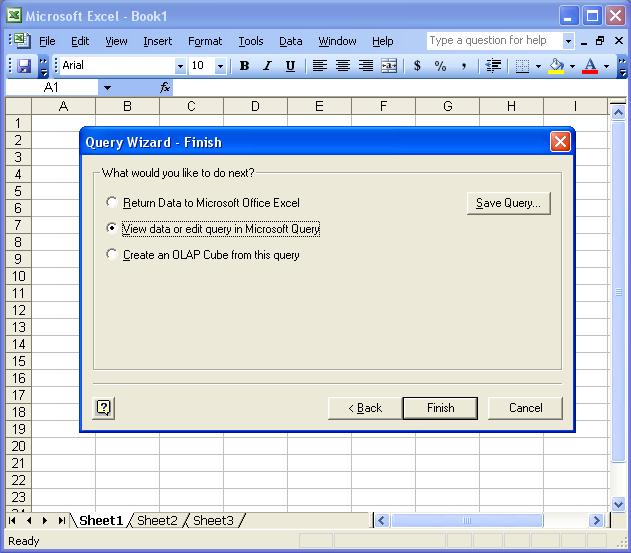Click the horizontal scrollbar right arrow

[596, 520]
